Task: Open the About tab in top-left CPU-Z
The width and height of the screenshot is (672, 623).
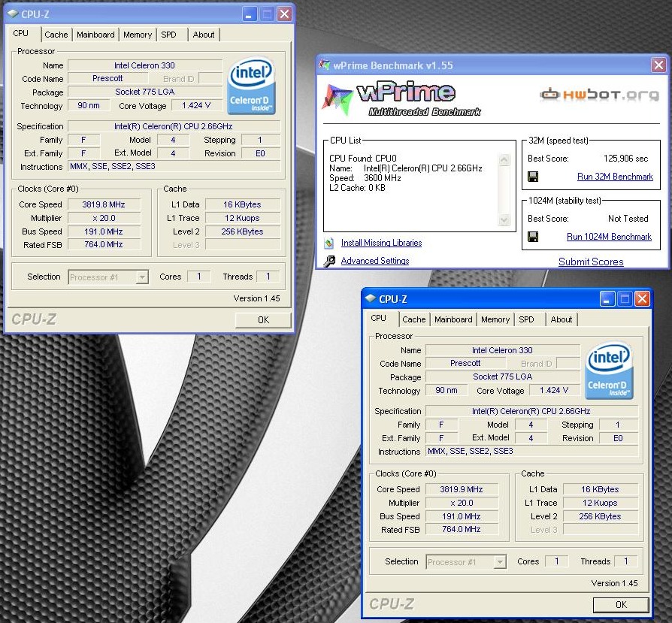Action: click(204, 35)
